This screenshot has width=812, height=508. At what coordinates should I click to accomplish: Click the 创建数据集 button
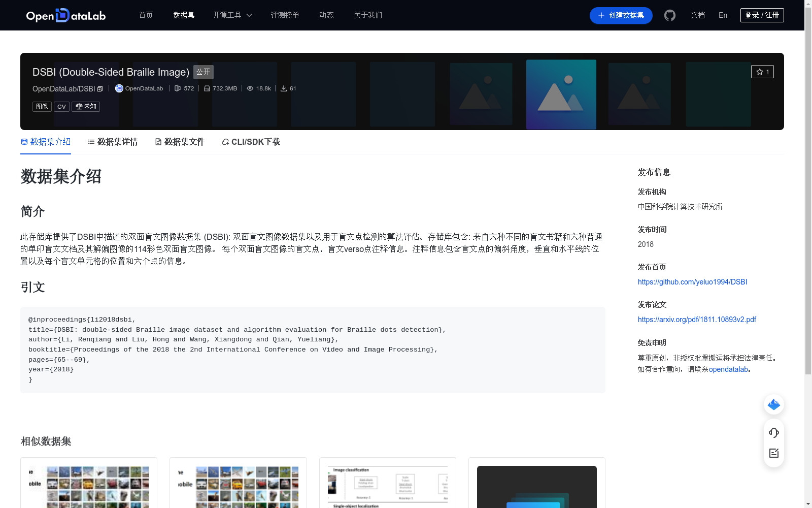point(621,15)
